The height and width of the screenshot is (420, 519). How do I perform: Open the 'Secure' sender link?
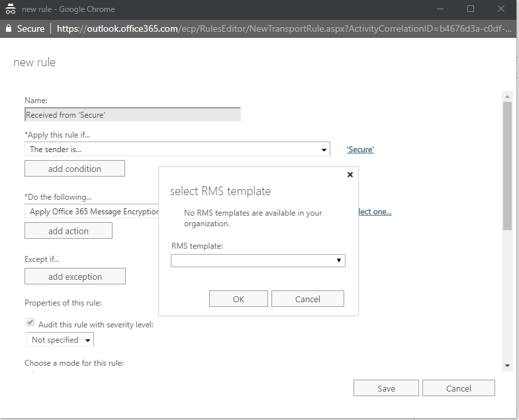[x=360, y=149]
